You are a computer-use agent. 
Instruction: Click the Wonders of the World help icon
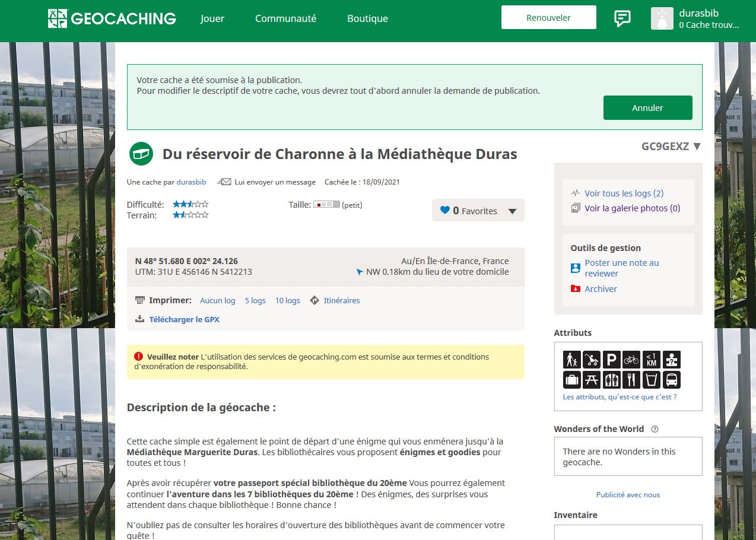tap(655, 429)
